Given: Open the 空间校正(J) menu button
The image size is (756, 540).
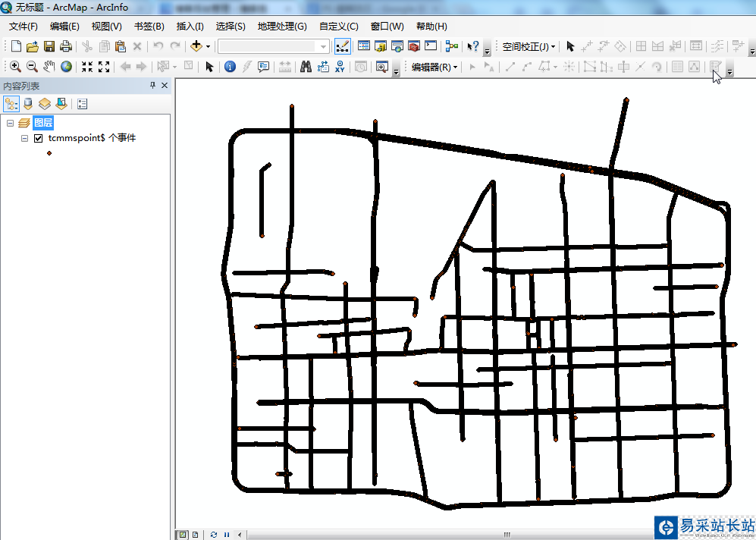Looking at the screenshot, I should click(529, 47).
